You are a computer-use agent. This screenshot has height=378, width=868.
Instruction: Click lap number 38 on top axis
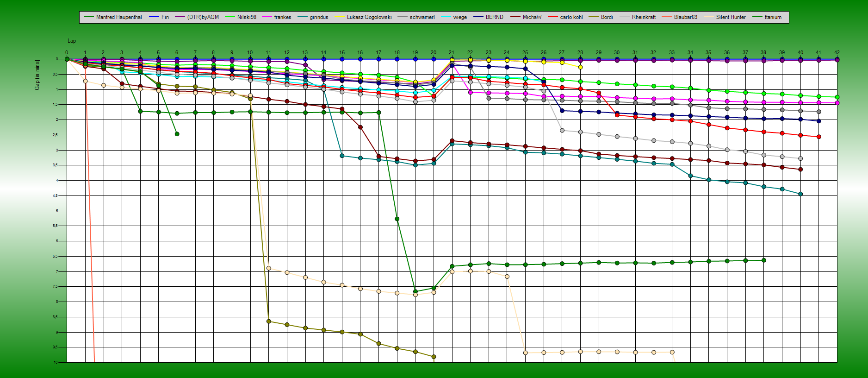pyautogui.click(x=763, y=52)
